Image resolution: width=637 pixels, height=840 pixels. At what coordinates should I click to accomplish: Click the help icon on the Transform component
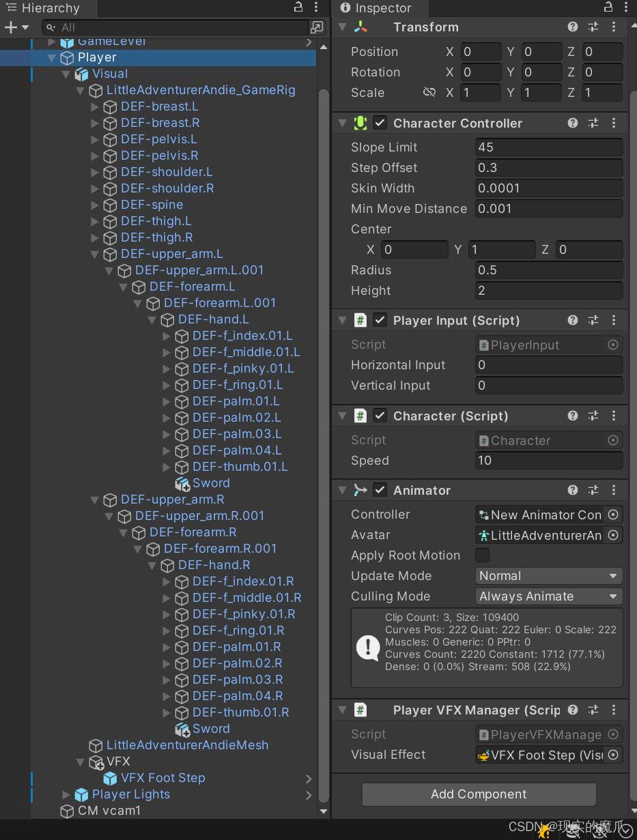[572, 27]
